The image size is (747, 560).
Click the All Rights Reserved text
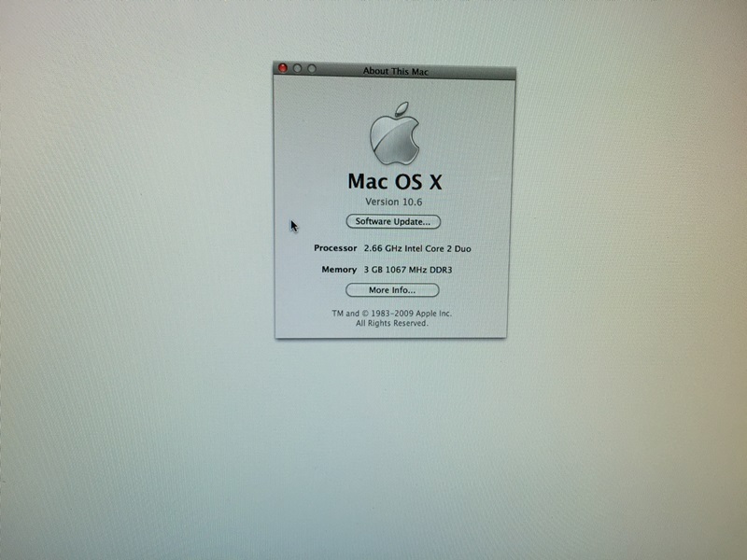[x=392, y=323]
